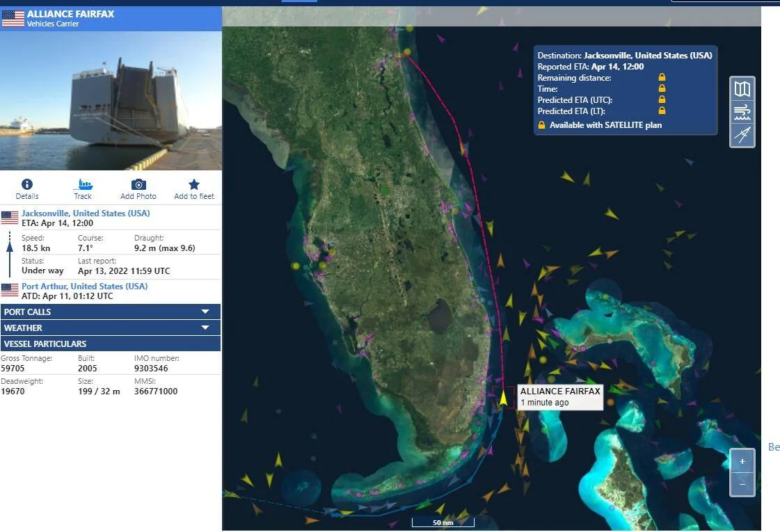
Task: Click the speed value 18.5 kn
Action: (35, 248)
